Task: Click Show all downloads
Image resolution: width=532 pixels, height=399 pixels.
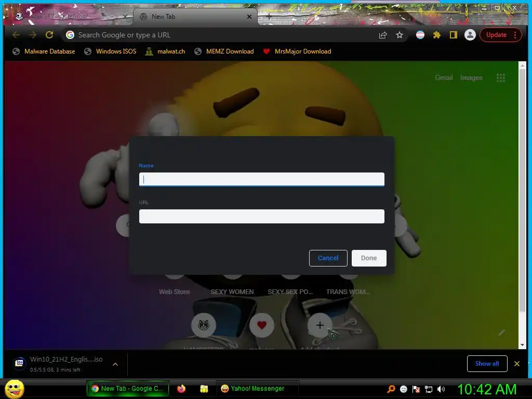Action: [x=487, y=364]
